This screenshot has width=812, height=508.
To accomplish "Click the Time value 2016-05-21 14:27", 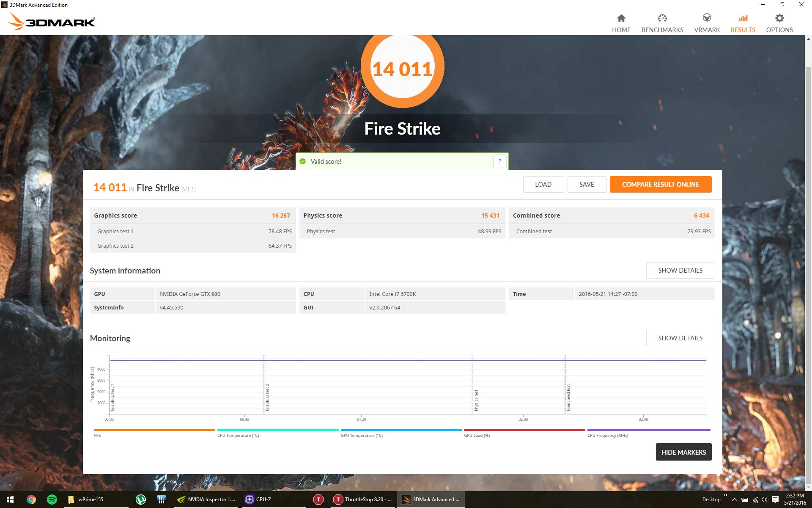I will coord(608,294).
